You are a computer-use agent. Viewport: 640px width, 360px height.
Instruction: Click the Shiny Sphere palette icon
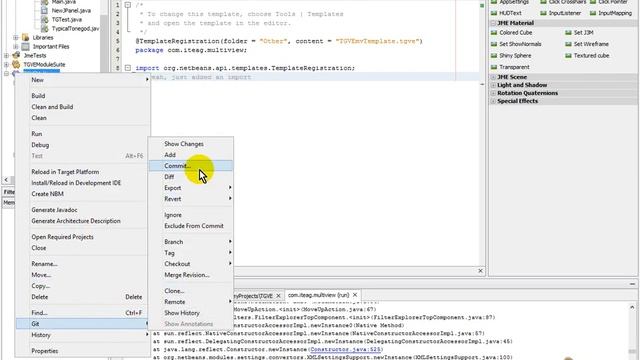pyautogui.click(x=494, y=56)
